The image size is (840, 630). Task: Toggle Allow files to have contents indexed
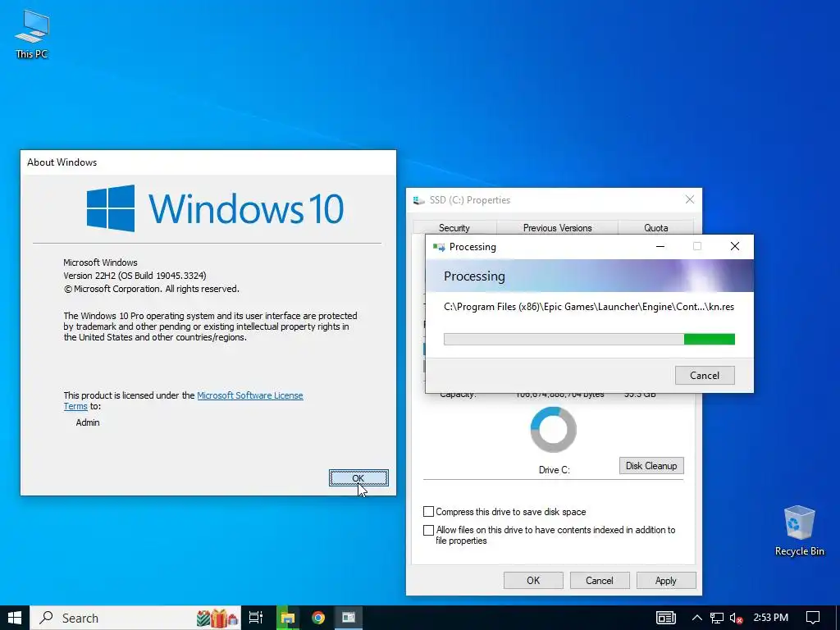pyautogui.click(x=428, y=530)
